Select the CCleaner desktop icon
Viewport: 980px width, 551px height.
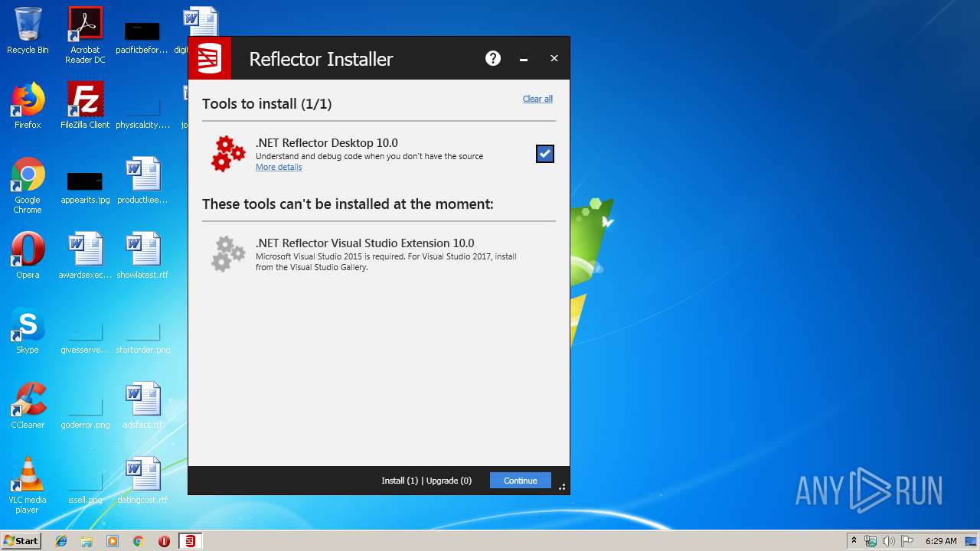(x=28, y=406)
